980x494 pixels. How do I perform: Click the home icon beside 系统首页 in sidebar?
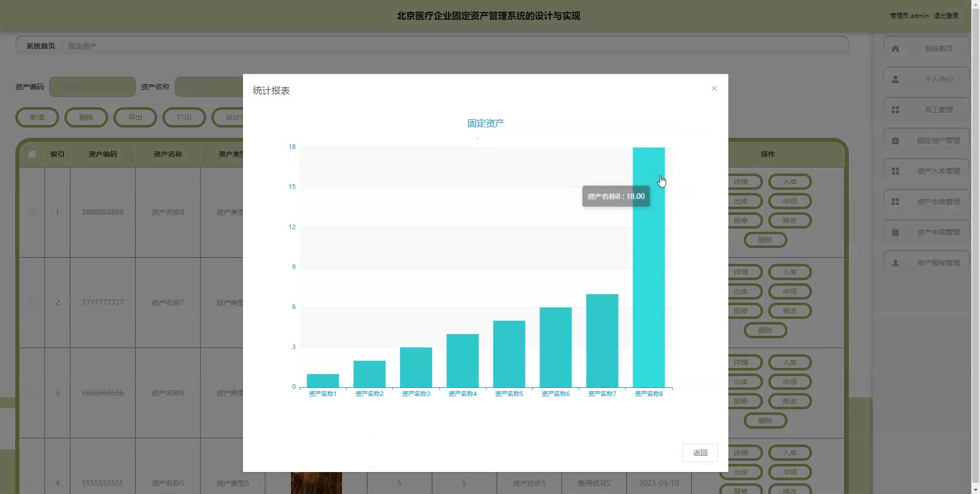[895, 49]
